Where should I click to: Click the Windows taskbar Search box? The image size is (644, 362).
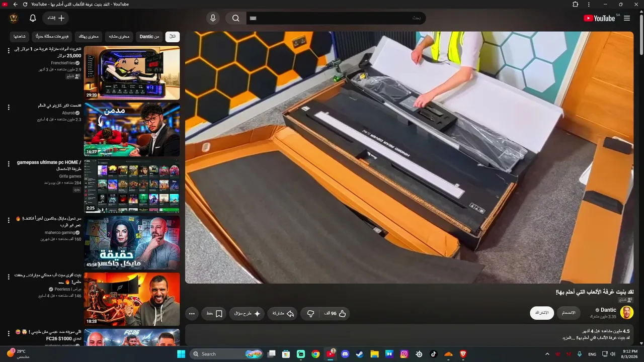point(227,354)
